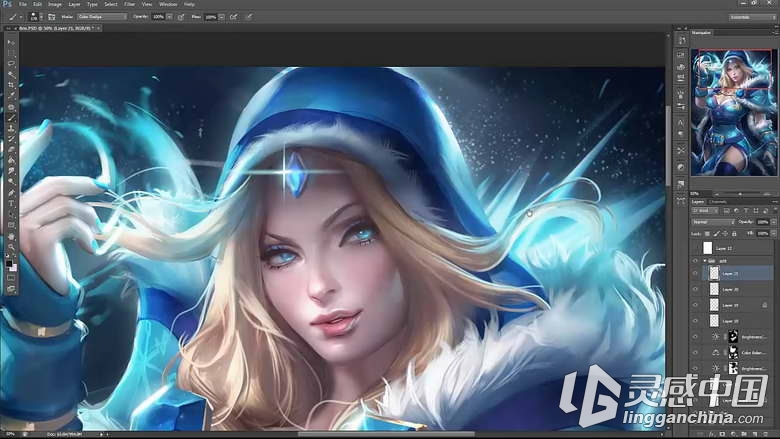Open the Normal blend mode dropdown
780x439 pixels.
(713, 222)
